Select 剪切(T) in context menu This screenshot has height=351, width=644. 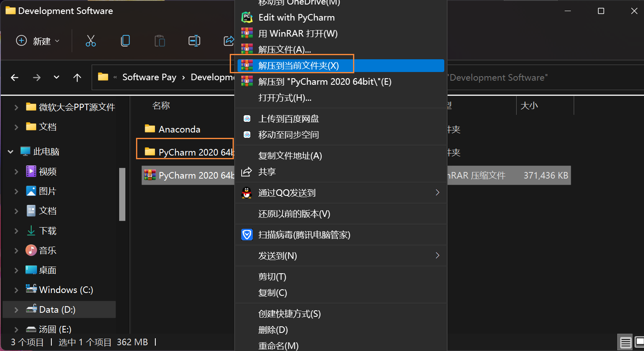pyautogui.click(x=341, y=277)
